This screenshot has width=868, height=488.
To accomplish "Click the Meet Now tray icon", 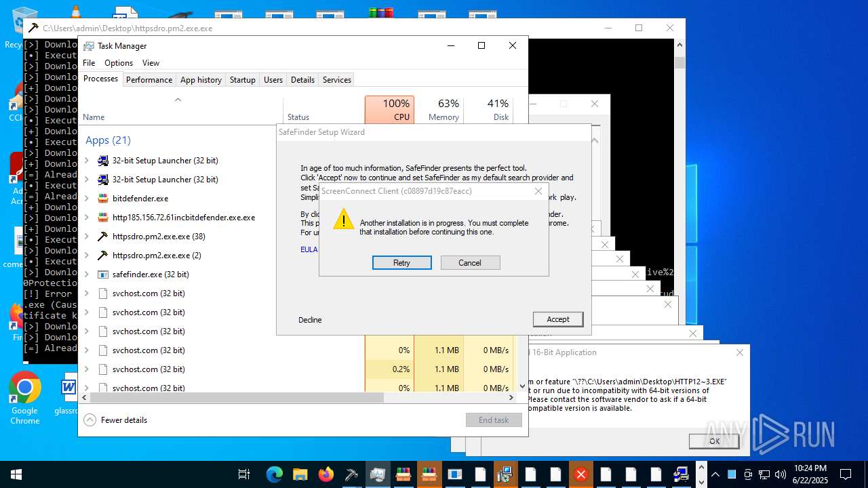I will 748,474.
